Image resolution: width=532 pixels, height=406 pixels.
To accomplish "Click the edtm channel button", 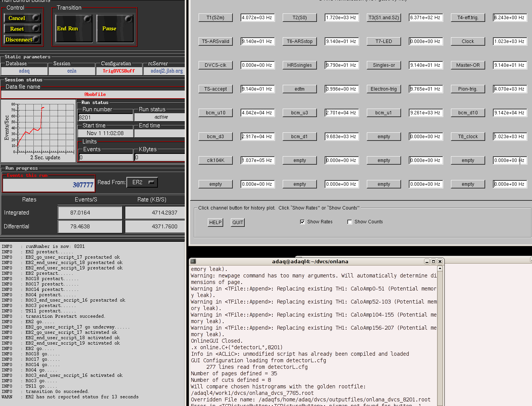I will point(300,89).
